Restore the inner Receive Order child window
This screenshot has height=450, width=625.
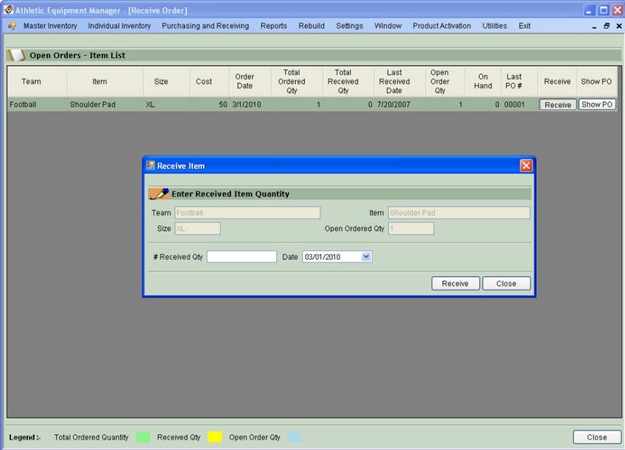tap(607, 26)
